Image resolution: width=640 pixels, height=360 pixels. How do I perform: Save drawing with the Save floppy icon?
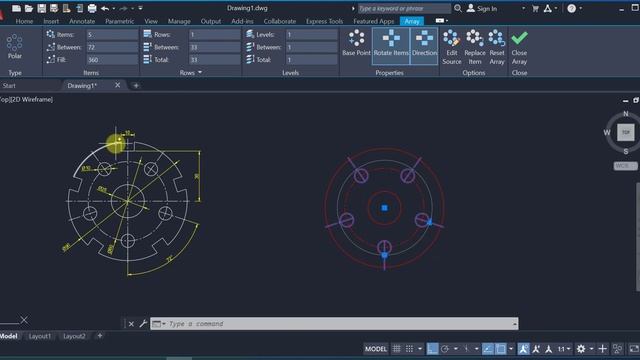coord(41,8)
